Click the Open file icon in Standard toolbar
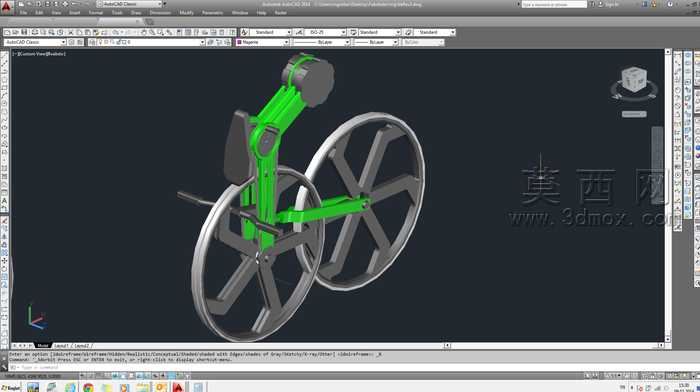 pyautogui.click(x=16, y=32)
